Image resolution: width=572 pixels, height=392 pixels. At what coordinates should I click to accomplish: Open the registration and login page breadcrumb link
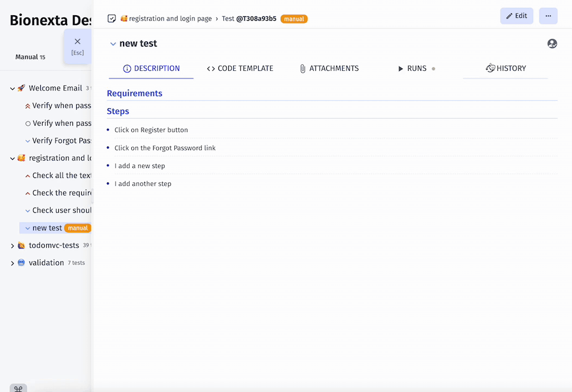coord(171,19)
